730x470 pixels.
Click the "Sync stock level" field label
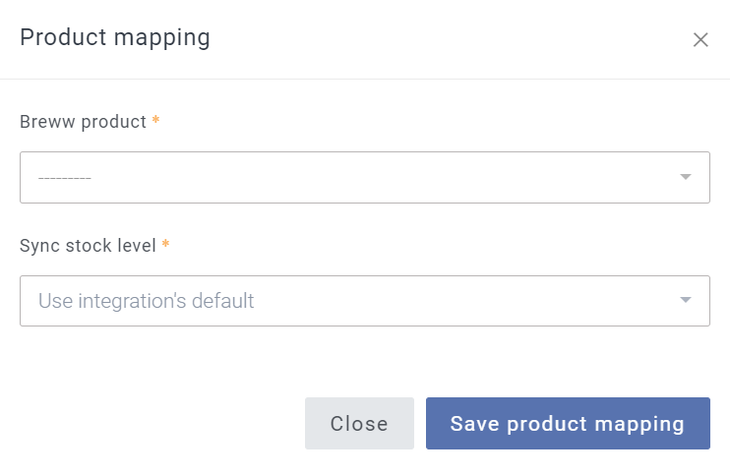[88, 246]
